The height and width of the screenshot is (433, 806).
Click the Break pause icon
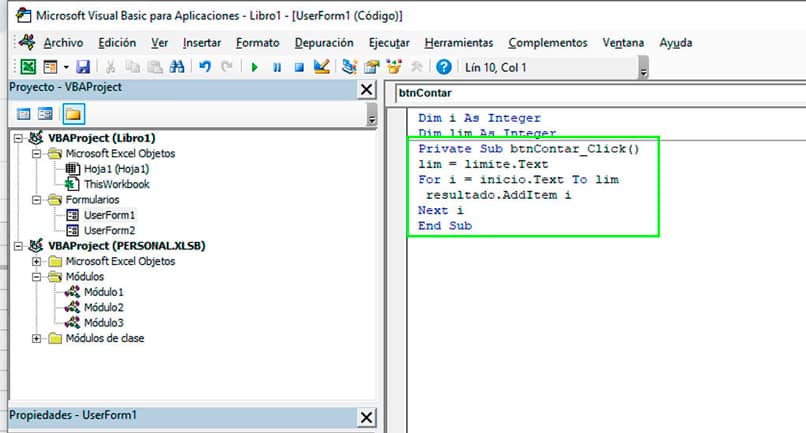[277, 67]
